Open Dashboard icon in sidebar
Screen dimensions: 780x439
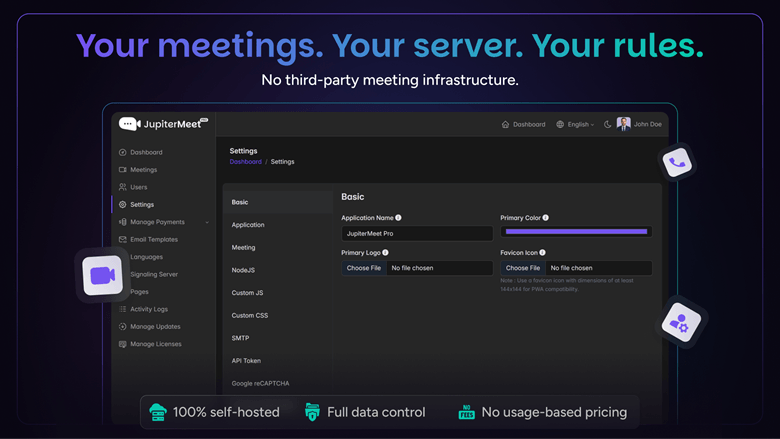coord(122,152)
